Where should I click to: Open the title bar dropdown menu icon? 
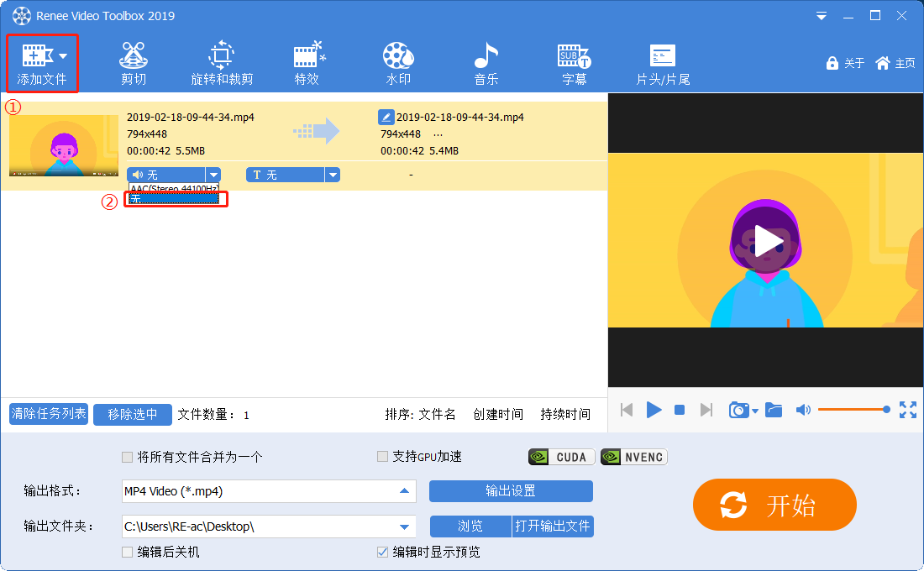(x=821, y=16)
